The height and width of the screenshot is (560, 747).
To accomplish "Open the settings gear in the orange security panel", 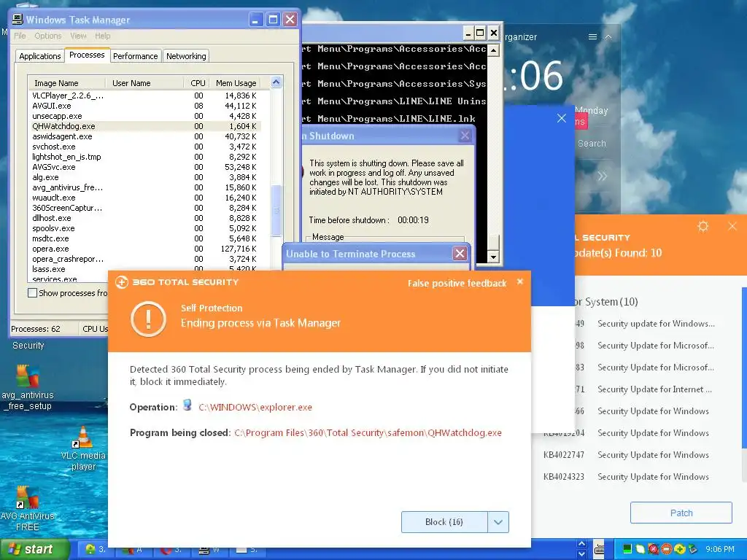I will pos(703,226).
